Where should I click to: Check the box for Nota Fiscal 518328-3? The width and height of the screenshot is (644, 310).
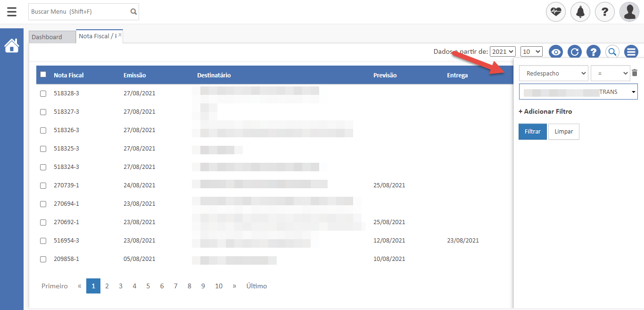pos(43,94)
